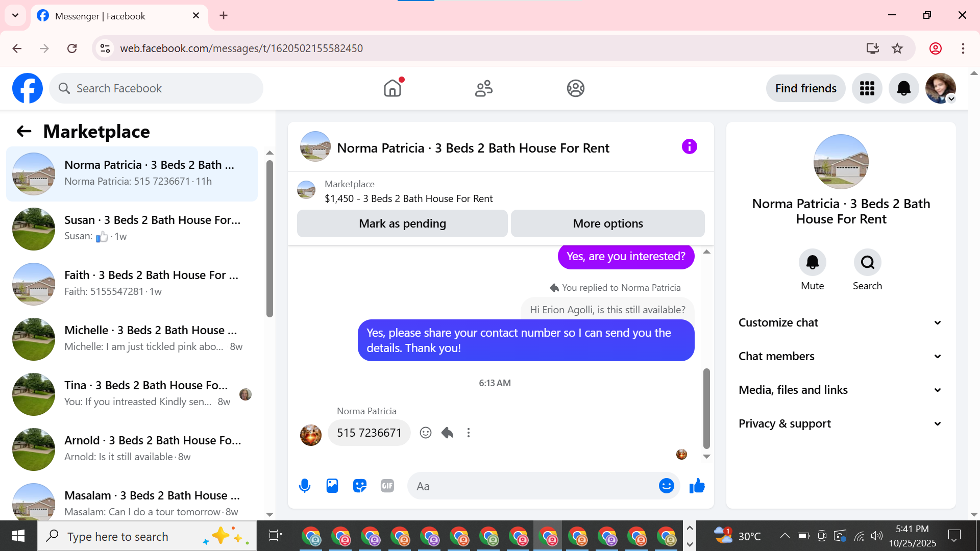Open emoji picker in message box
Image resolution: width=980 pixels, height=551 pixels.
pyautogui.click(x=666, y=486)
